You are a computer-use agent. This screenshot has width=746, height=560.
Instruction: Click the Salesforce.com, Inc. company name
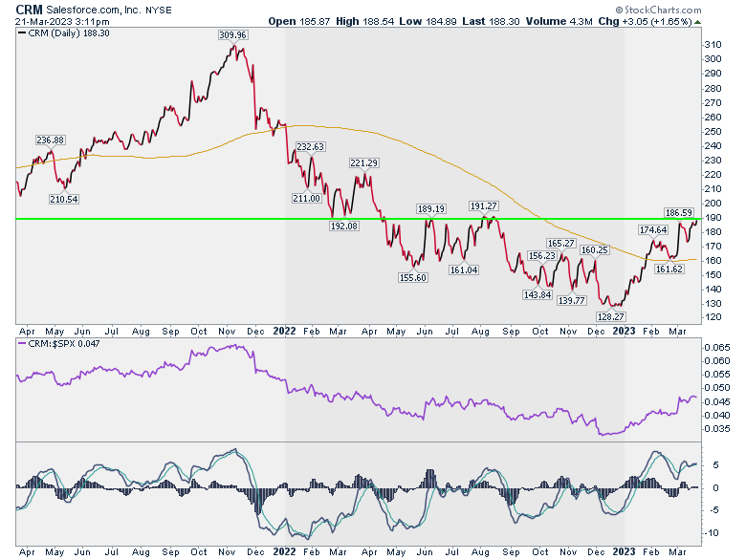pos(94,10)
